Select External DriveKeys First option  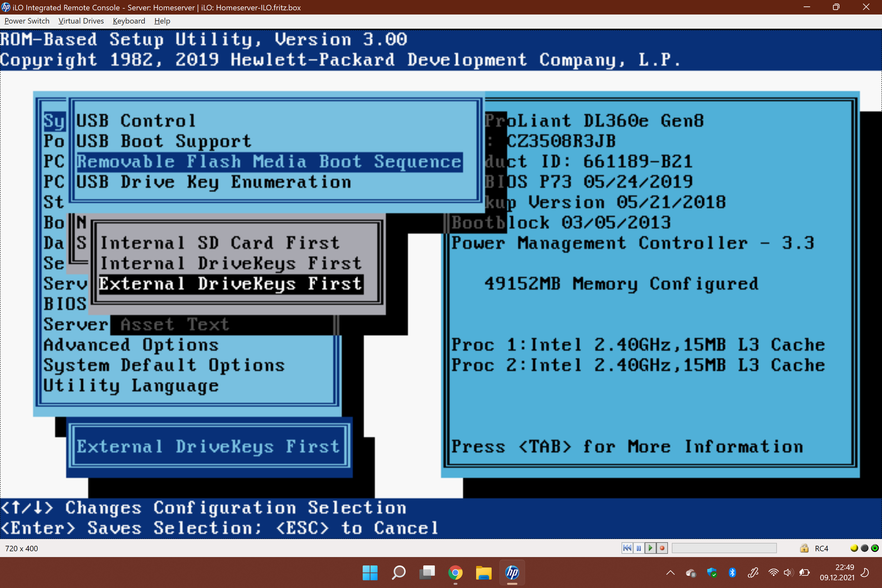(231, 283)
